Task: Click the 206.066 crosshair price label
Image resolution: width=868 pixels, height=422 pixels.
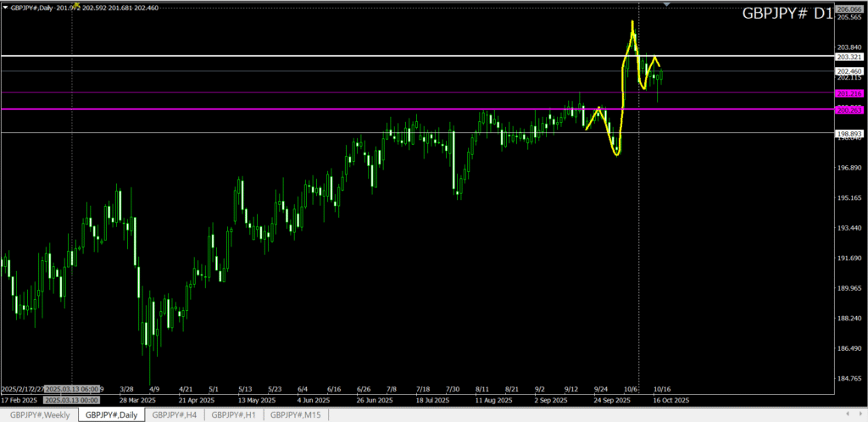Action: pos(849,8)
